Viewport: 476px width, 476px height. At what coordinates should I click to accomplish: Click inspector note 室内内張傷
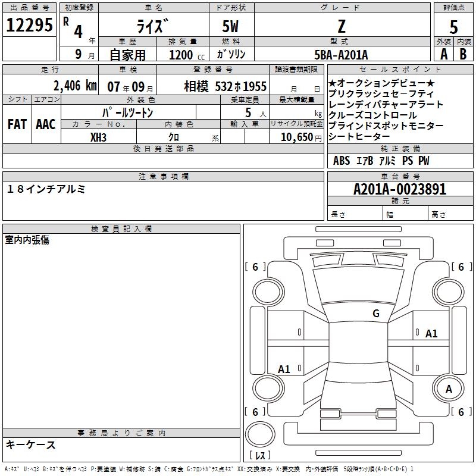27,240
